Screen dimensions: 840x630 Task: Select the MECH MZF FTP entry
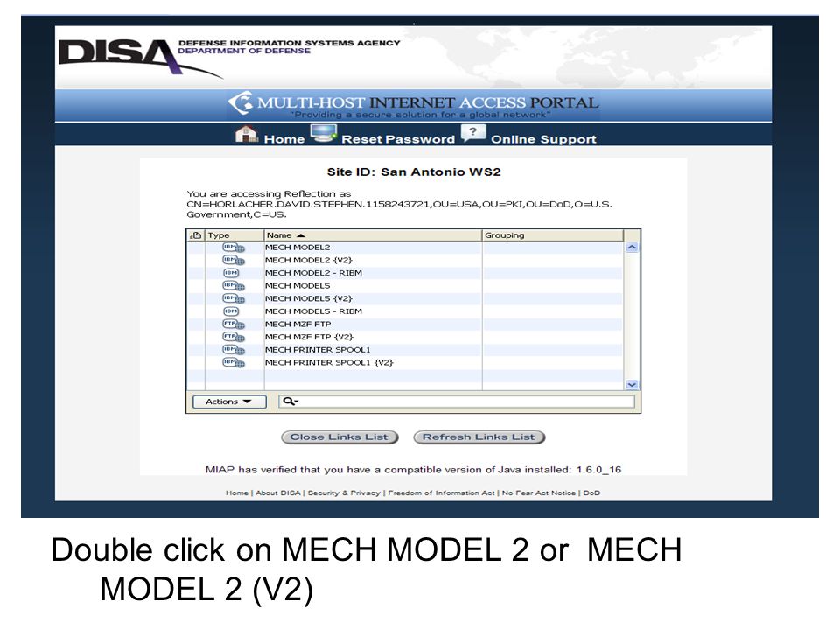[297, 325]
